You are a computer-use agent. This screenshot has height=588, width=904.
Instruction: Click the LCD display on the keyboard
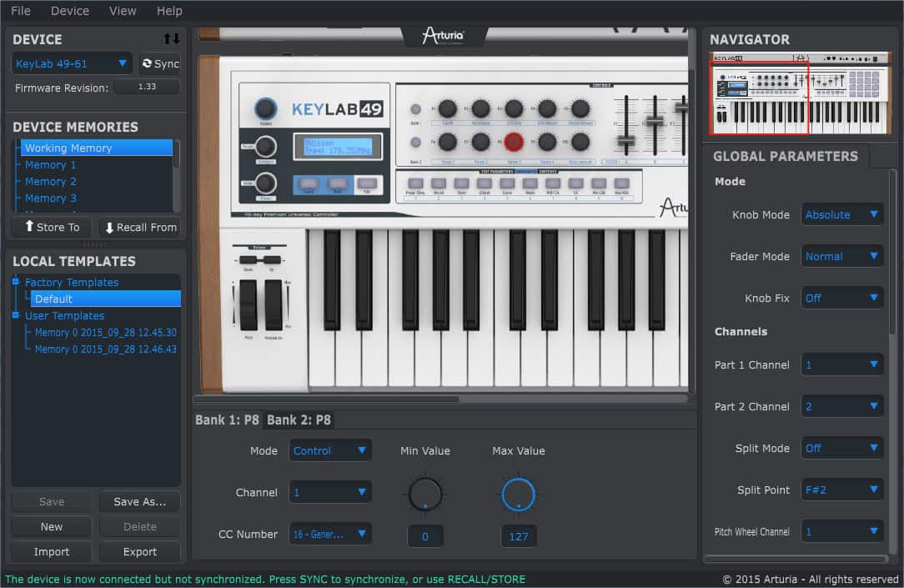337,147
